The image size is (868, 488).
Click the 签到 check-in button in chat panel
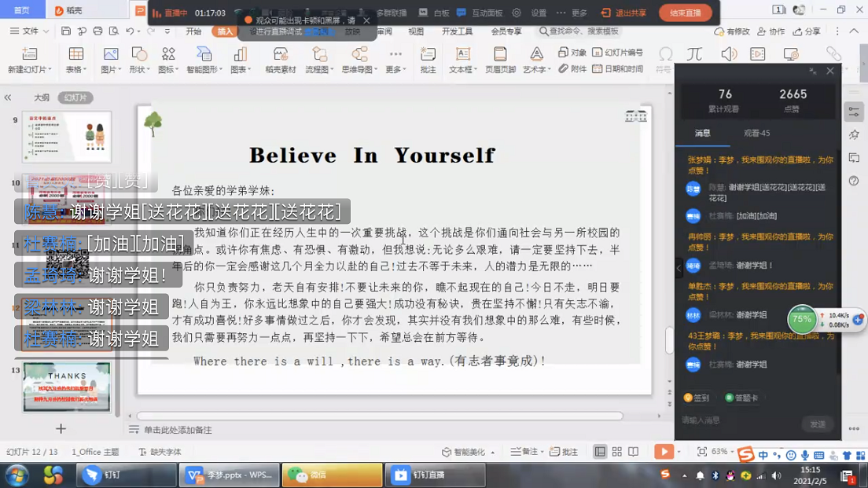697,398
